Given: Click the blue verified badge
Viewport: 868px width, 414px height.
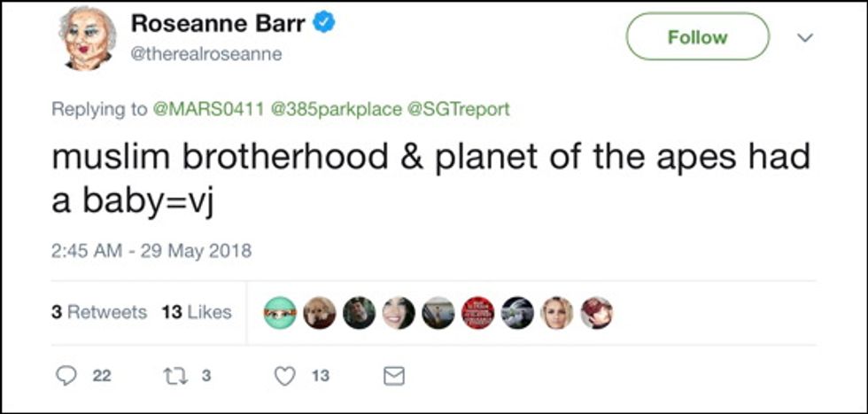Looking at the screenshot, I should [x=324, y=24].
